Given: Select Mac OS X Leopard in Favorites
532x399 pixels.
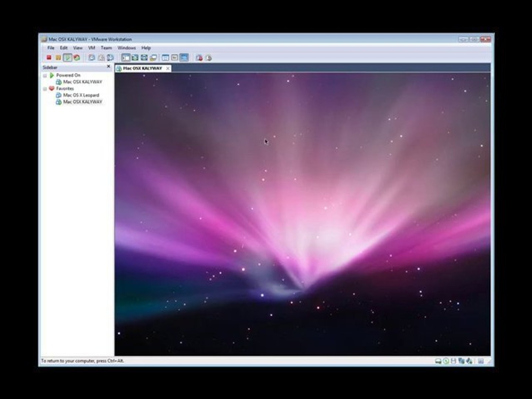Looking at the screenshot, I should tap(81, 95).
